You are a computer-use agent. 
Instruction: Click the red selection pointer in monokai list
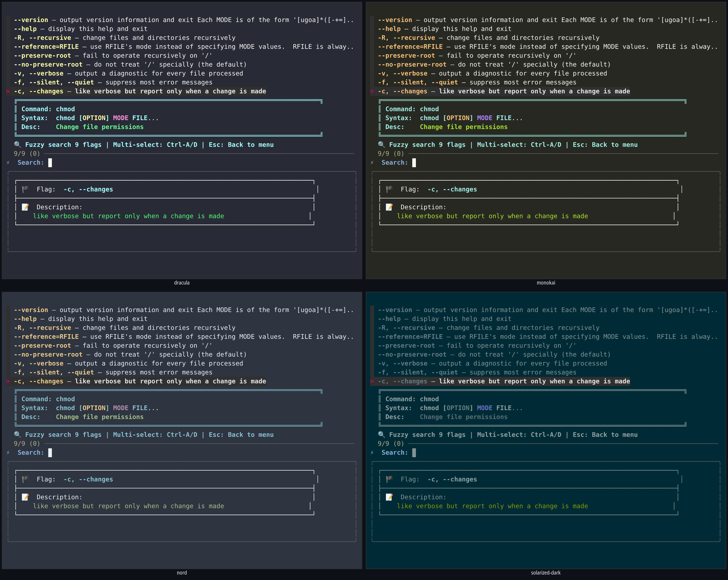(x=372, y=91)
